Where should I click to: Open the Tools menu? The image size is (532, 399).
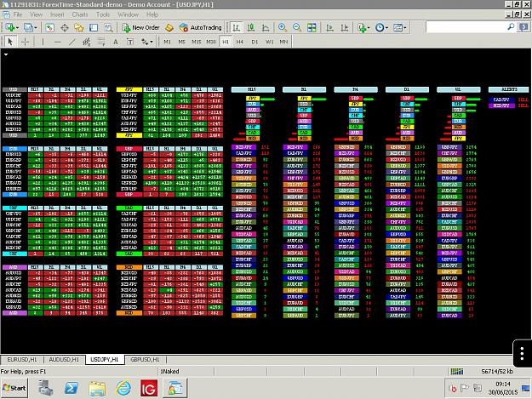[x=103, y=14]
